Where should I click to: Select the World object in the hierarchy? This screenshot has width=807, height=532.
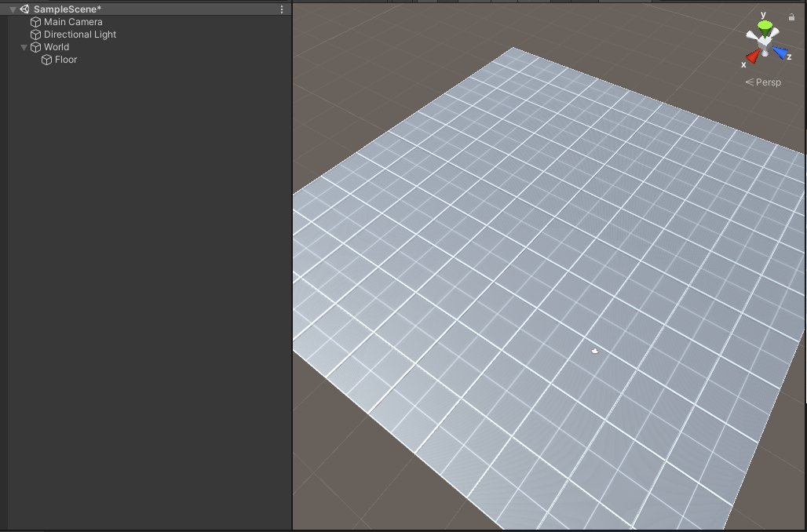tap(57, 47)
